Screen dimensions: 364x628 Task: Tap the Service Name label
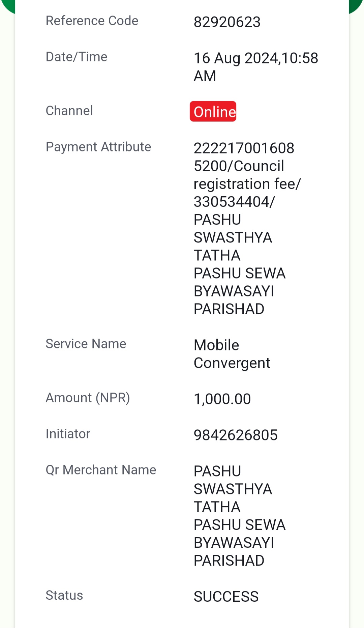click(86, 344)
